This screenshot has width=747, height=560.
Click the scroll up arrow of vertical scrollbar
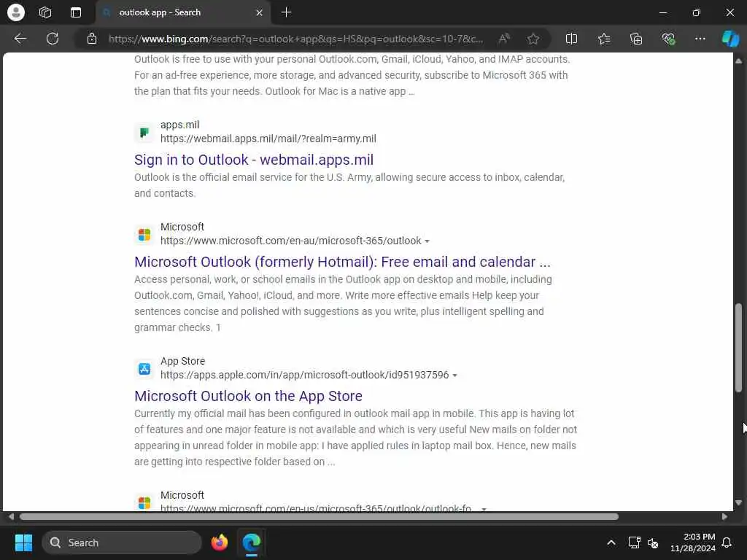click(x=738, y=61)
